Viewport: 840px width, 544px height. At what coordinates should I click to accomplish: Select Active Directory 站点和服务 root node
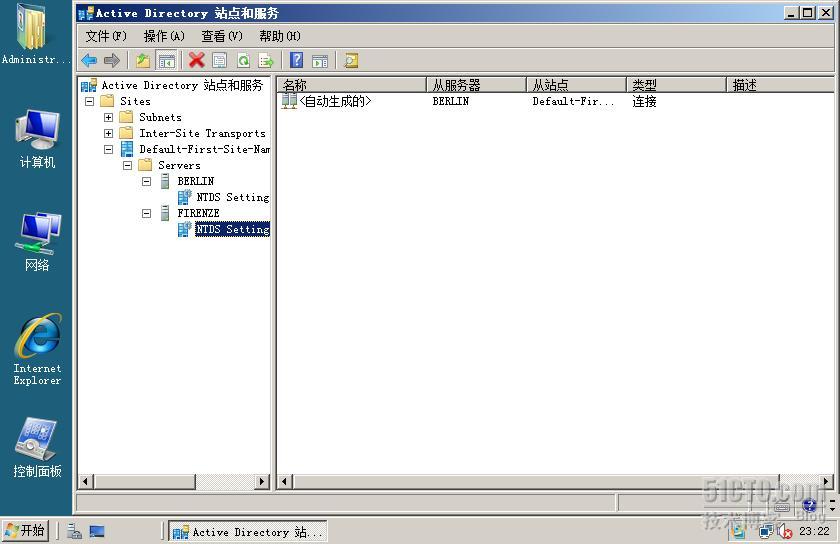point(182,85)
